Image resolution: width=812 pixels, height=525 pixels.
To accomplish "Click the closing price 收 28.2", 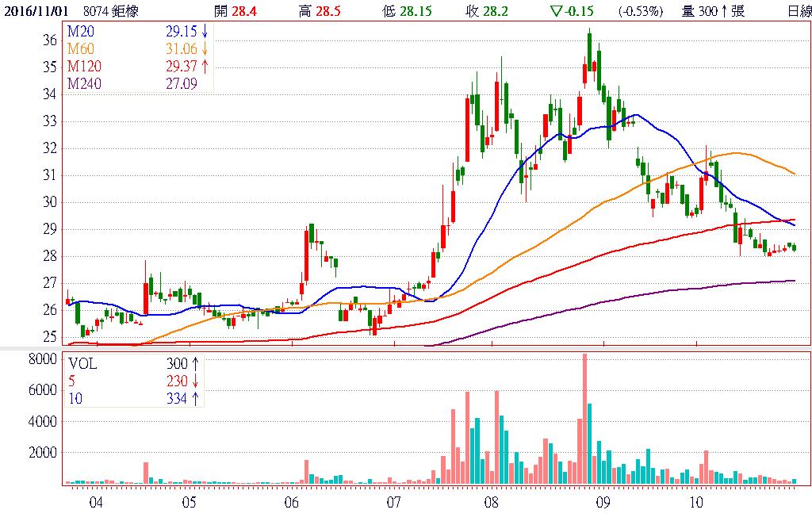I will point(492,11).
